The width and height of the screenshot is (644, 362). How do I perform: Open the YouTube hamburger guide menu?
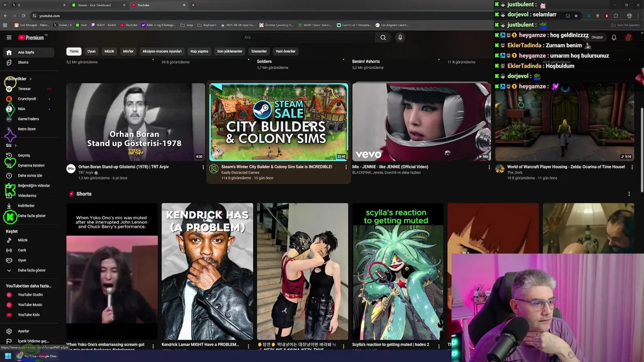coord(9,37)
